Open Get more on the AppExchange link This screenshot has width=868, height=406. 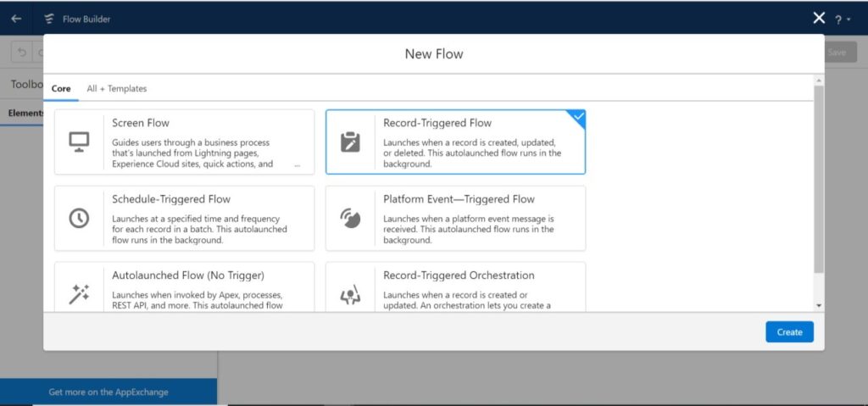tap(108, 392)
